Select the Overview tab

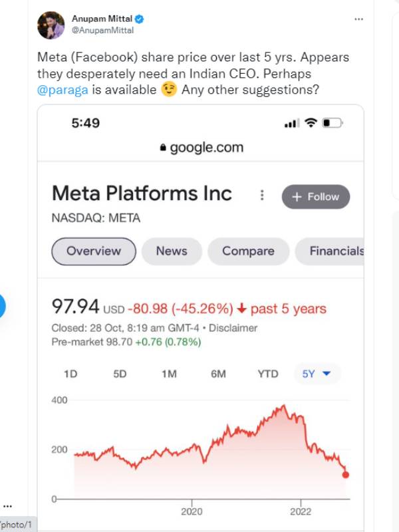tap(94, 251)
